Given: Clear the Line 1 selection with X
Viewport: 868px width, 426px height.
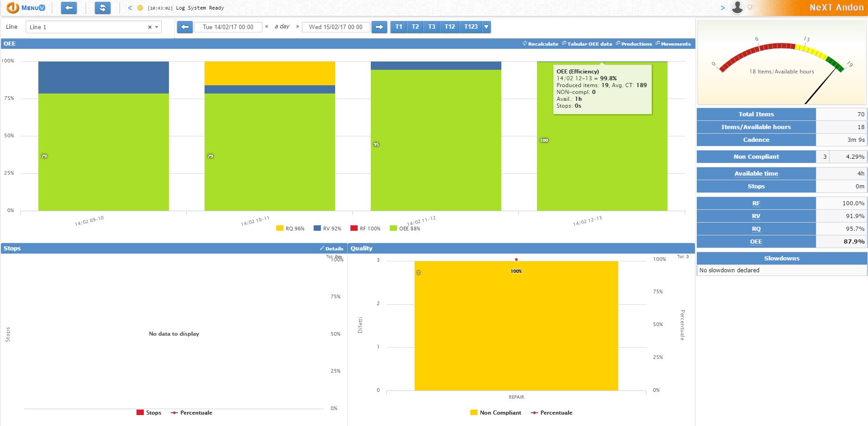Looking at the screenshot, I should pyautogui.click(x=149, y=27).
